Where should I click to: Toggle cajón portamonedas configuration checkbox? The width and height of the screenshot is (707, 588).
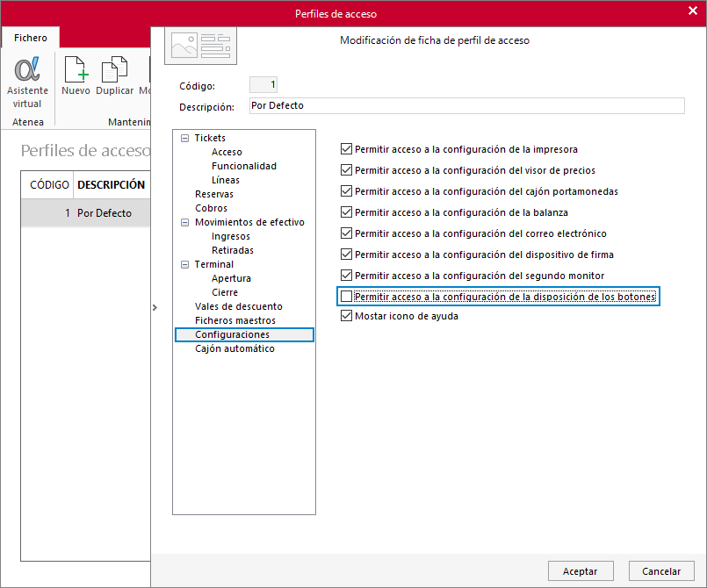[346, 191]
